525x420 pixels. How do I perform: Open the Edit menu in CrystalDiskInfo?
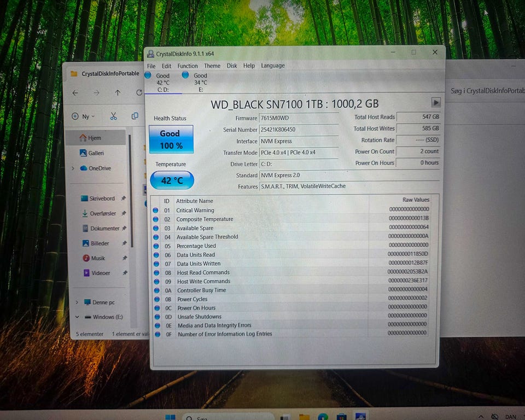[166, 66]
